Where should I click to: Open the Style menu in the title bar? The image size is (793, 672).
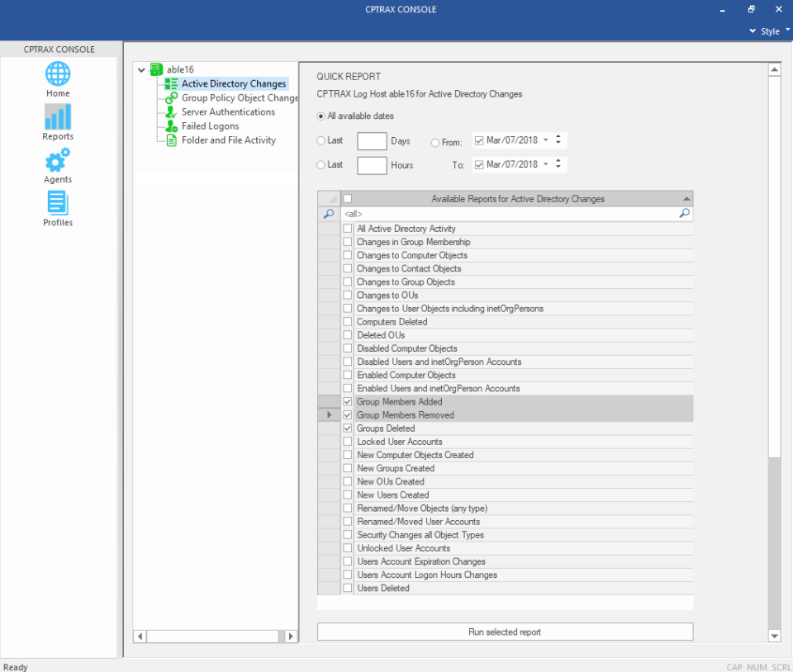pyautogui.click(x=767, y=31)
